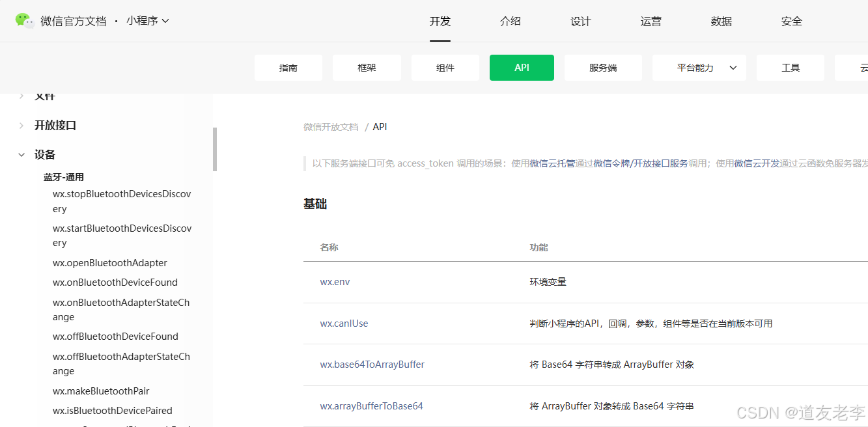Viewport: 868px width, 427px height.
Task: Select the 组件 sub-navigation button
Action: click(x=445, y=68)
